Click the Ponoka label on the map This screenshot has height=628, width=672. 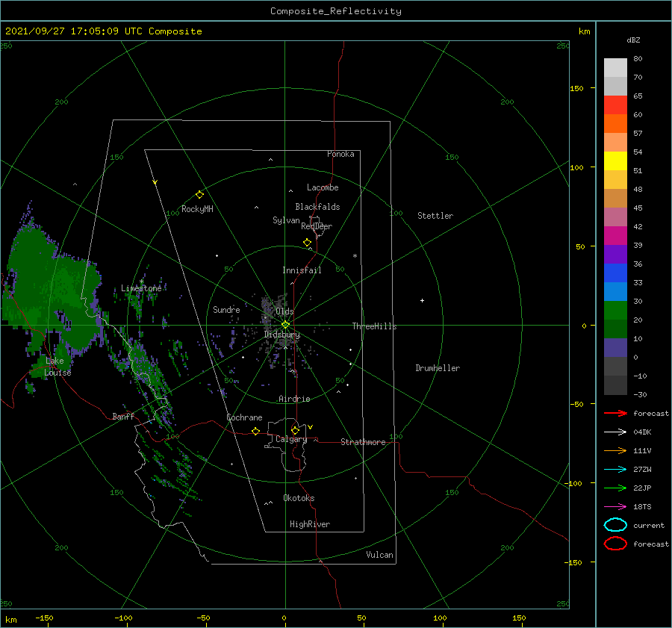(340, 154)
